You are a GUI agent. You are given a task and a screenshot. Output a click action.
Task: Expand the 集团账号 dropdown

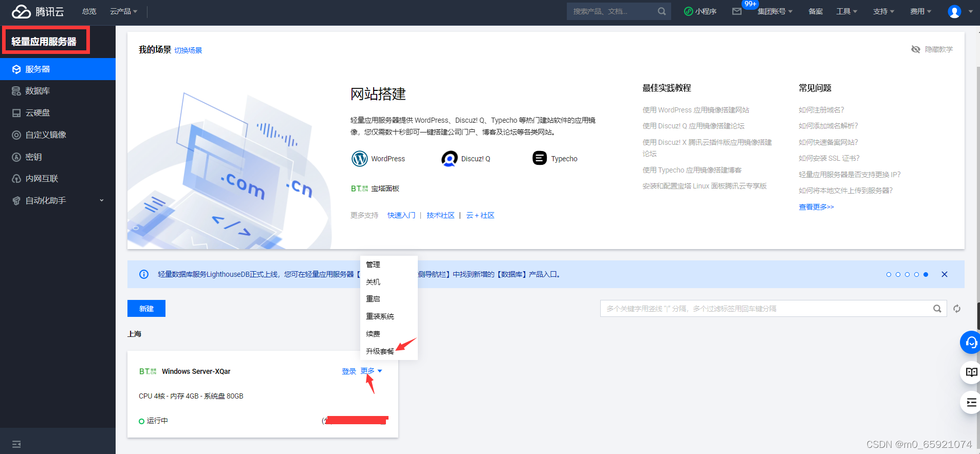[775, 11]
